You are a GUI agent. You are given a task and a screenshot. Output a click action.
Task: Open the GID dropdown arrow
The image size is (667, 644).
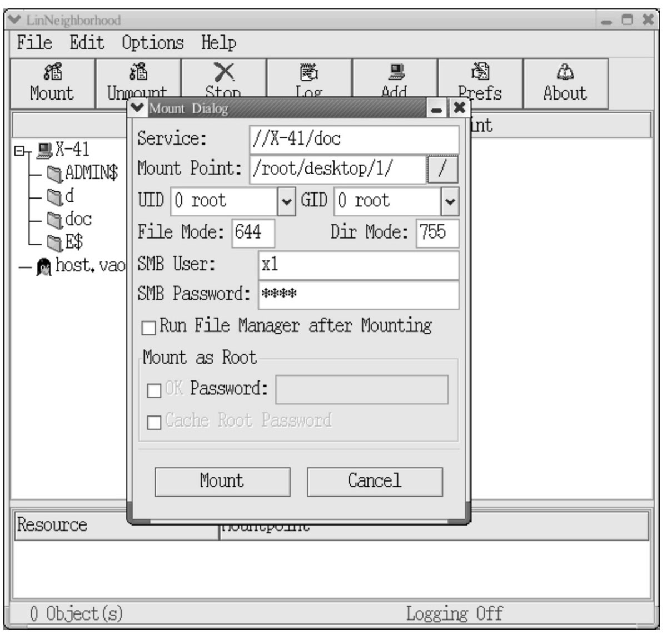click(450, 201)
